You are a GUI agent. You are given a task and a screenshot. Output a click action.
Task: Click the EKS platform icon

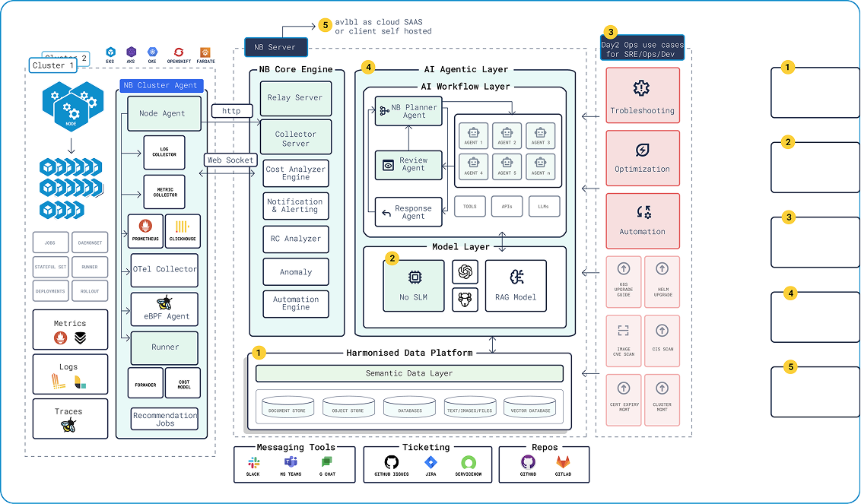coord(111,52)
